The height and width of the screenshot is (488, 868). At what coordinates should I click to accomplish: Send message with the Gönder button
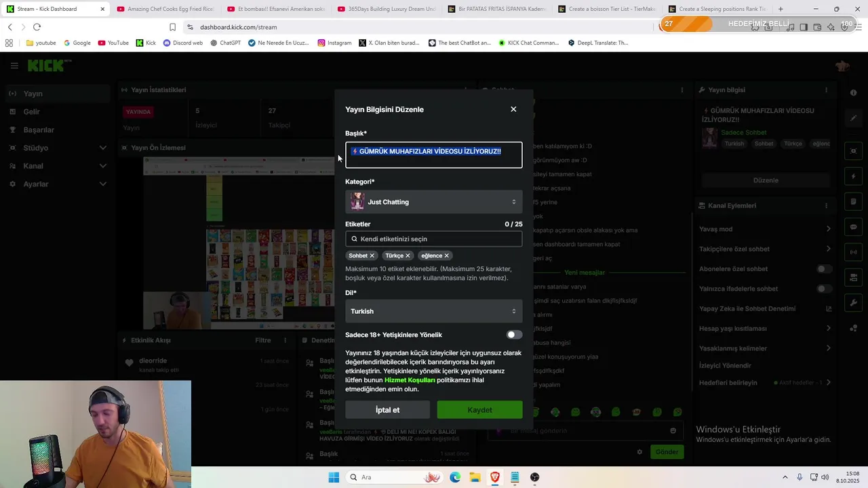(x=667, y=452)
